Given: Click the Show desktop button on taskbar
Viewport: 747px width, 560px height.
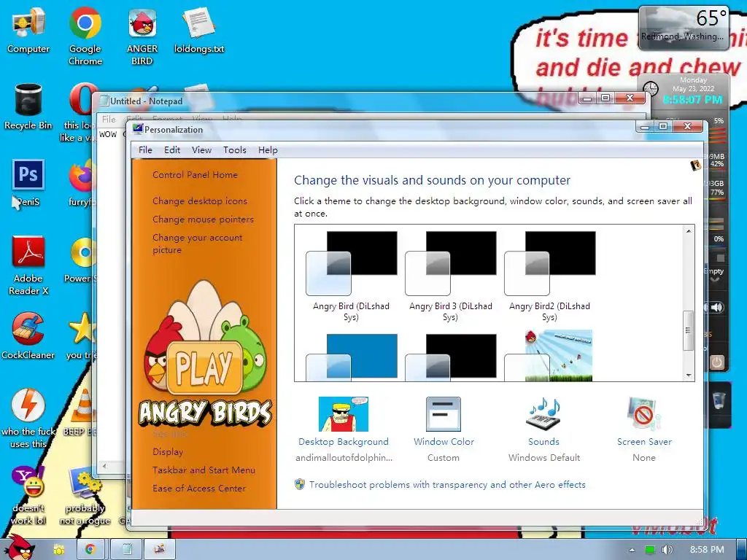Looking at the screenshot, I should pos(741,549).
